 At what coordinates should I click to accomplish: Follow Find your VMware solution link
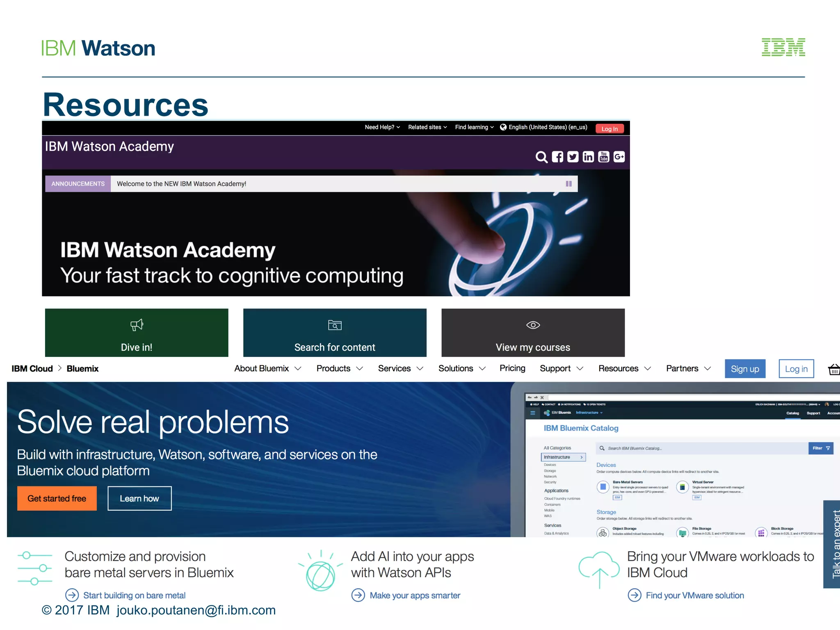695,595
